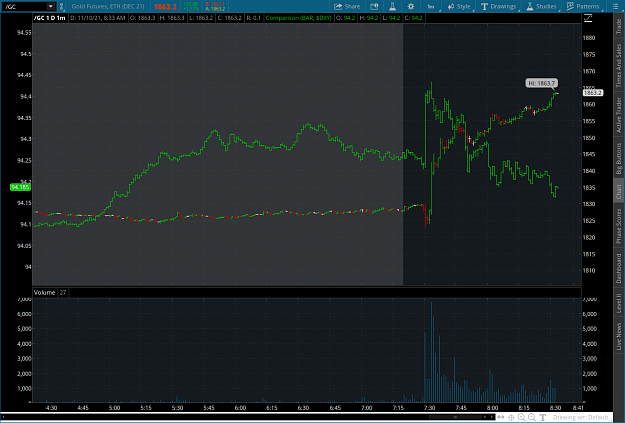Click the D: 11/10/21, 8:33 AM date readout
Viewport: 625px width, 423px height.
pyautogui.click(x=98, y=18)
